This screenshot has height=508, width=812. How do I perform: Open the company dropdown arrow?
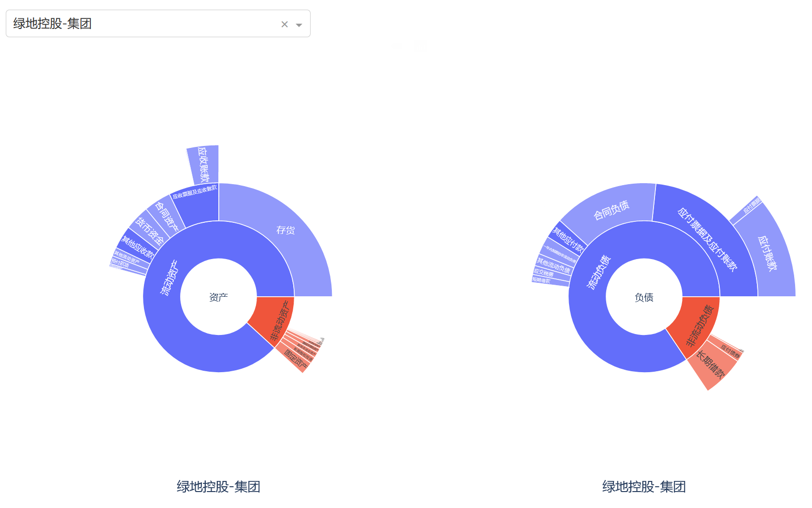pyautogui.click(x=299, y=25)
